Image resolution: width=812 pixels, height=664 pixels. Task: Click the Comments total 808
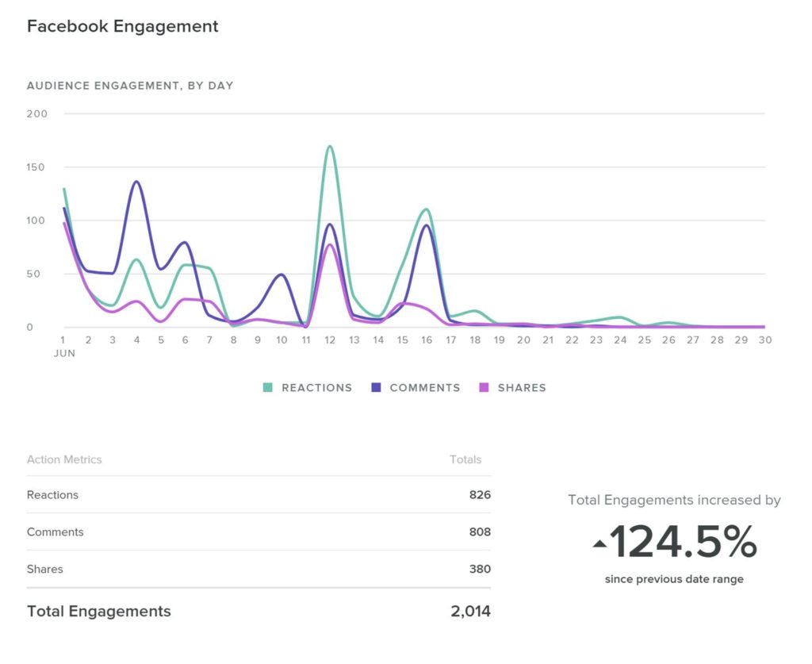tap(480, 532)
